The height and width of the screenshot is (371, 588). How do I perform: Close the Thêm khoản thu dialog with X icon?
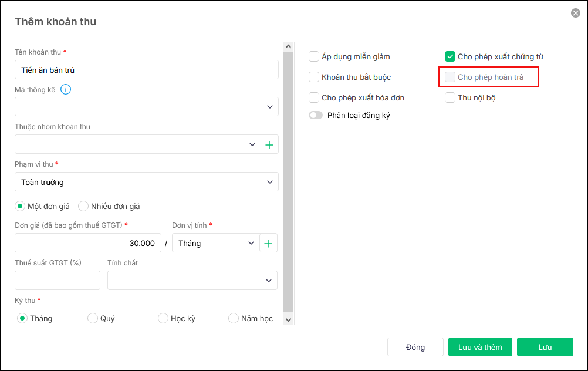575,13
